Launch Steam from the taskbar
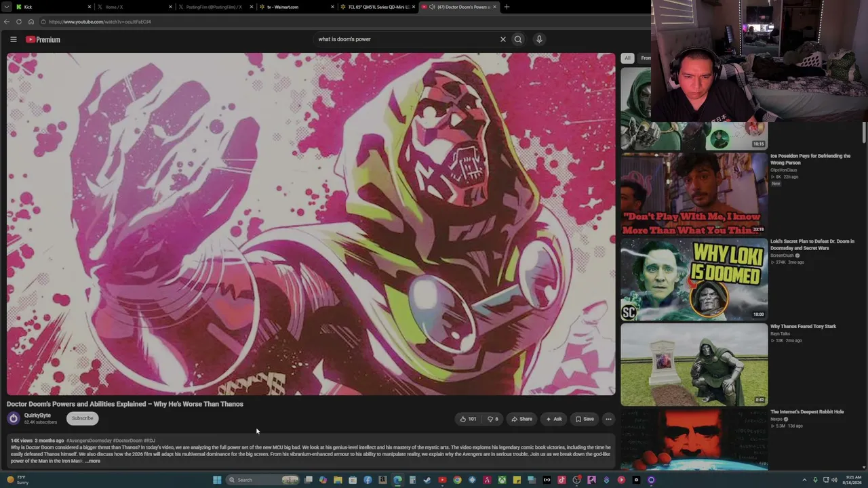 coord(427,480)
